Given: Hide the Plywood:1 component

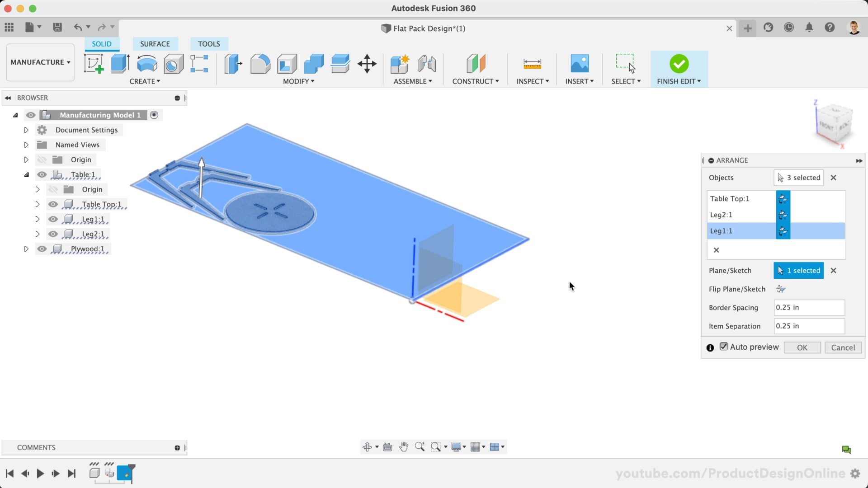Looking at the screenshot, I should tap(42, 249).
